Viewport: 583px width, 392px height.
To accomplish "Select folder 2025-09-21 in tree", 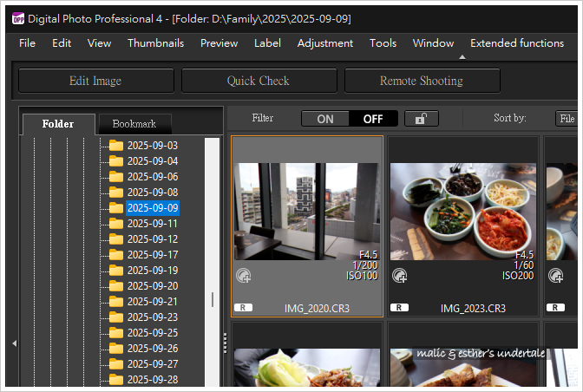I will click(x=153, y=301).
